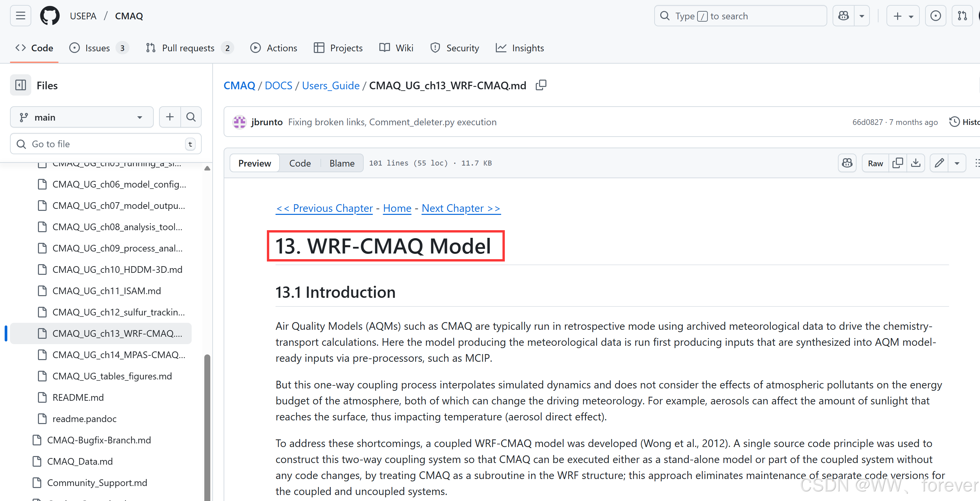Download the raw file
Image resolution: width=980 pixels, height=501 pixels.
point(916,163)
